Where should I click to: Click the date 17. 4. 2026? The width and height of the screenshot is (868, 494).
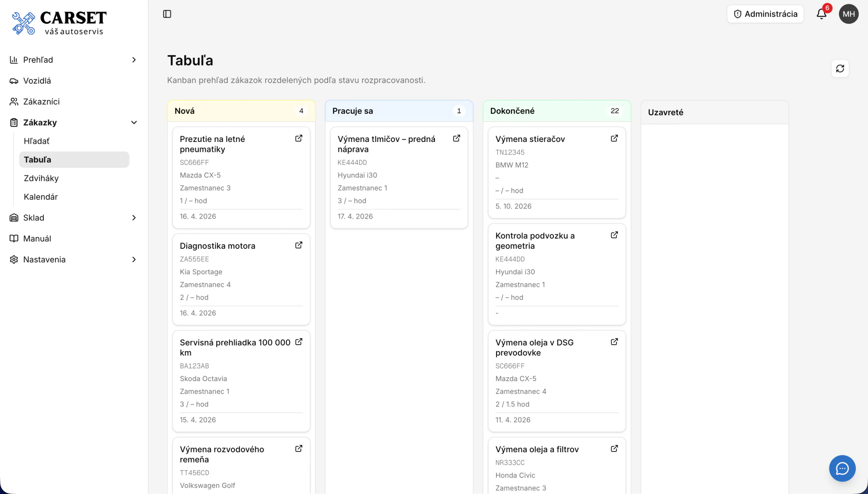pyautogui.click(x=355, y=216)
